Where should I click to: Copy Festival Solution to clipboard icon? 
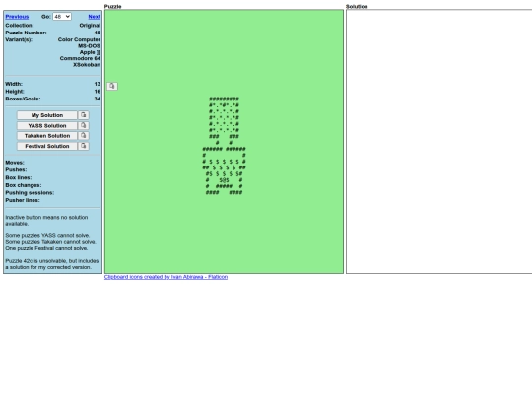[x=84, y=146]
